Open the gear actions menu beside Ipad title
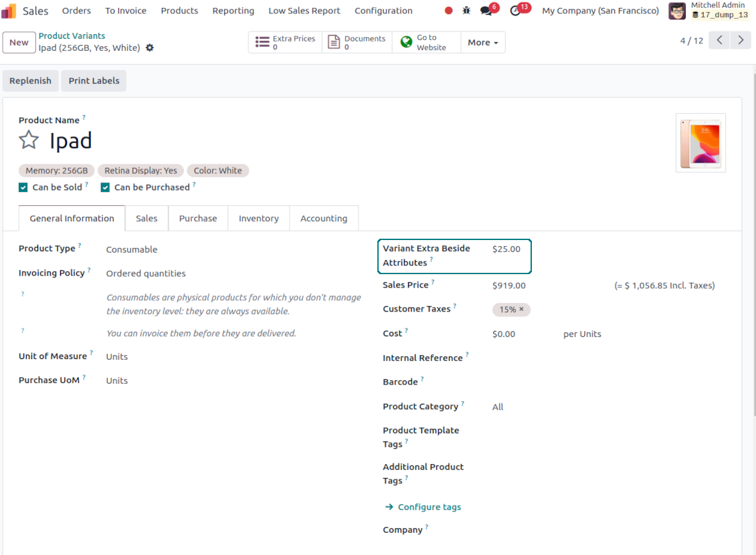 150,47
